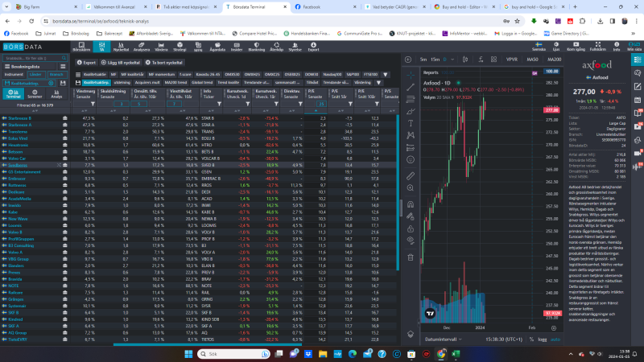
Task: Expand more KPI set tabs filter arrow
Action: pos(386,75)
